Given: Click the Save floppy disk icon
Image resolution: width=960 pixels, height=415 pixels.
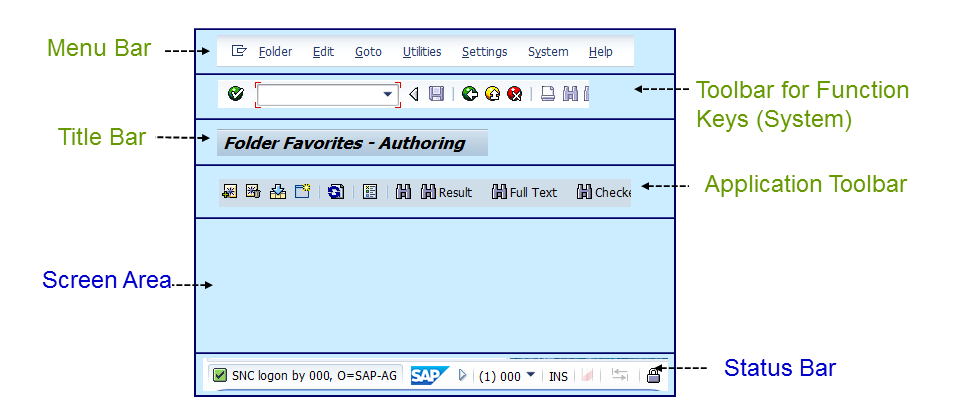Looking at the screenshot, I should tap(436, 94).
